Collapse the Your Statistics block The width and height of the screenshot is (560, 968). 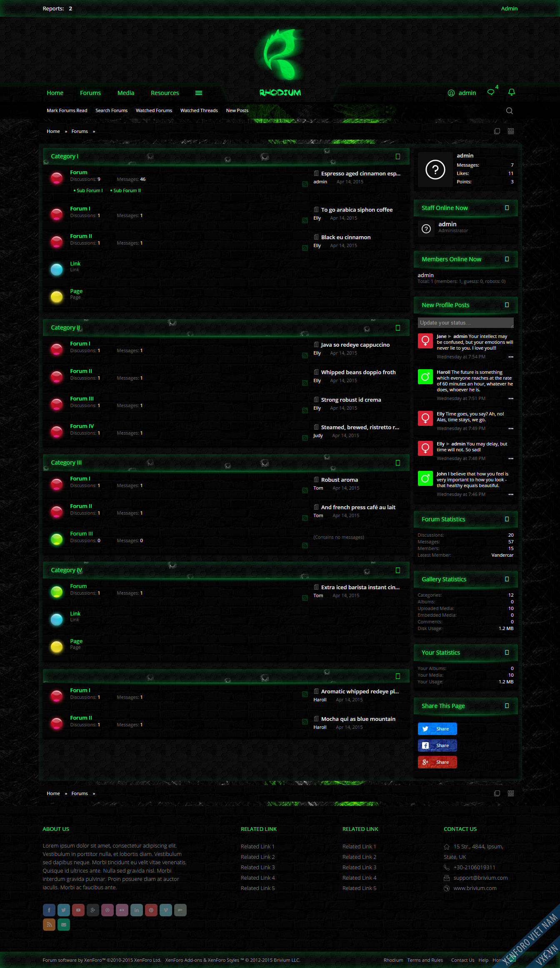(x=507, y=653)
